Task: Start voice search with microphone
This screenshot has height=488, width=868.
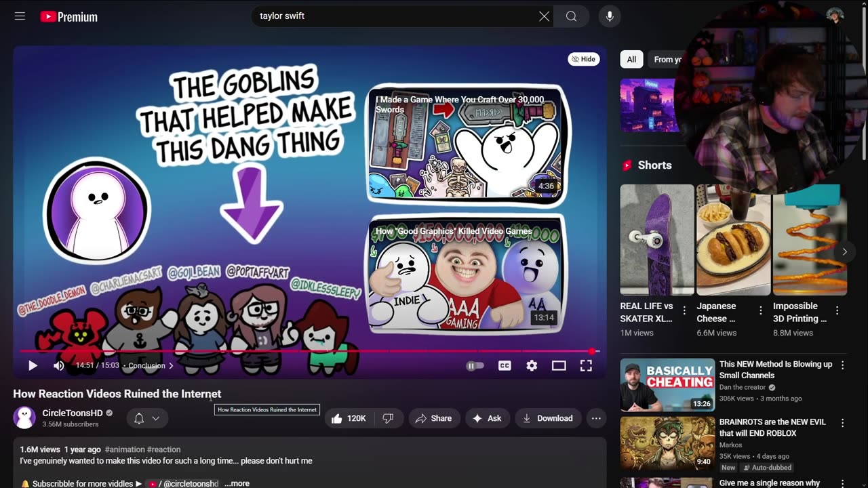Action: 610,16
